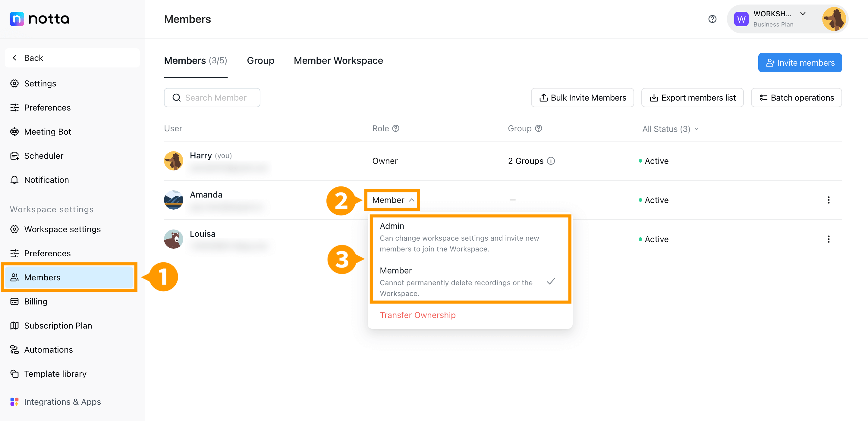Click the Louisa name
The image size is (868, 421).
203,233
